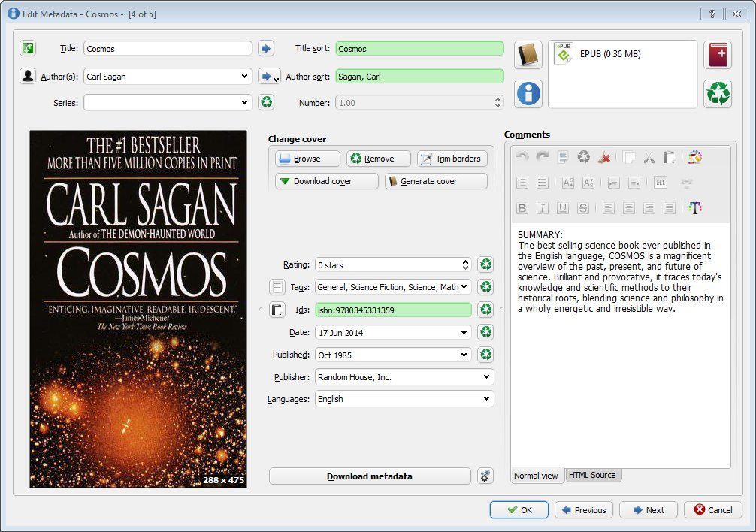The image size is (756, 532).
Task: Set cover from book file icon
Action: pos(528,55)
